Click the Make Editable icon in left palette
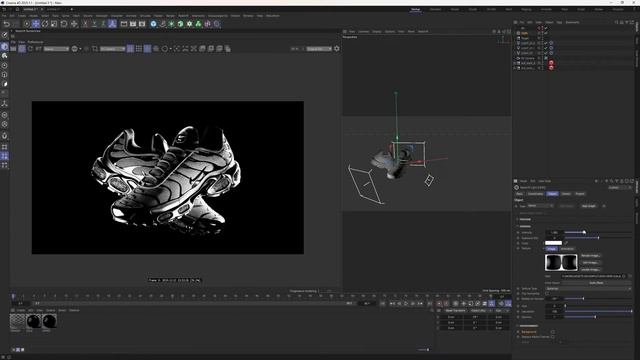Screen dimensions: 640x360 (x=5, y=36)
